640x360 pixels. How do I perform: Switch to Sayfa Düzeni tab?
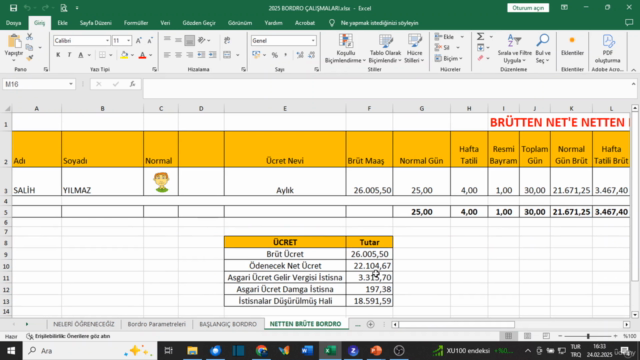[x=96, y=23]
